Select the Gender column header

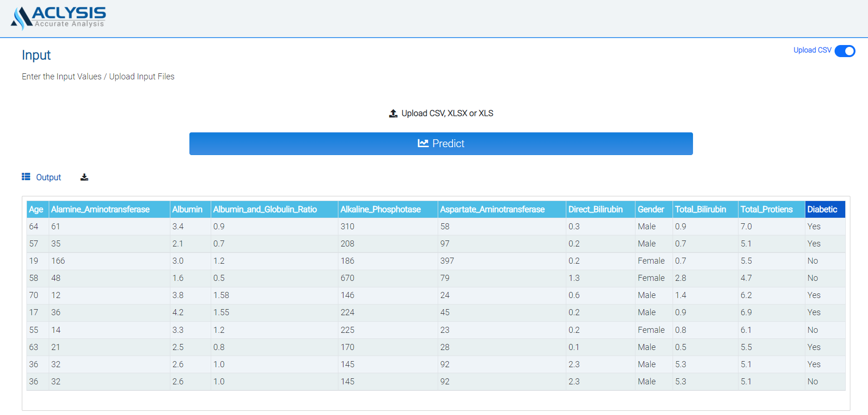click(x=650, y=209)
